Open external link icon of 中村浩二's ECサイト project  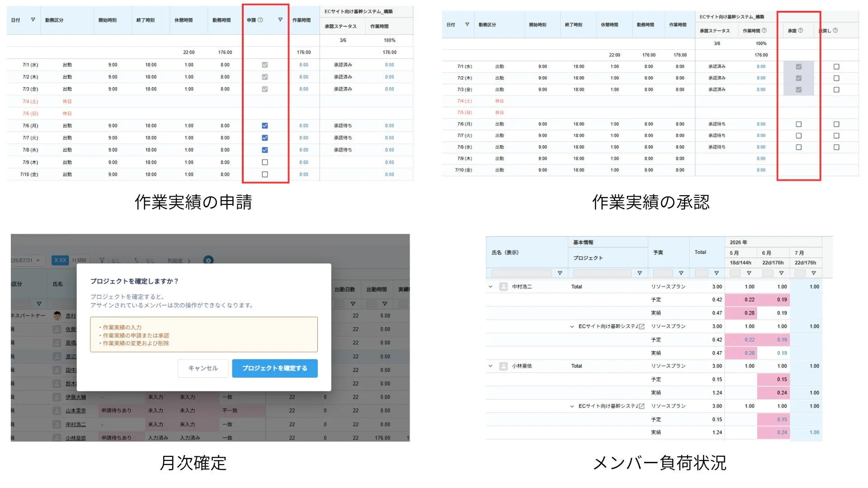coord(642,327)
